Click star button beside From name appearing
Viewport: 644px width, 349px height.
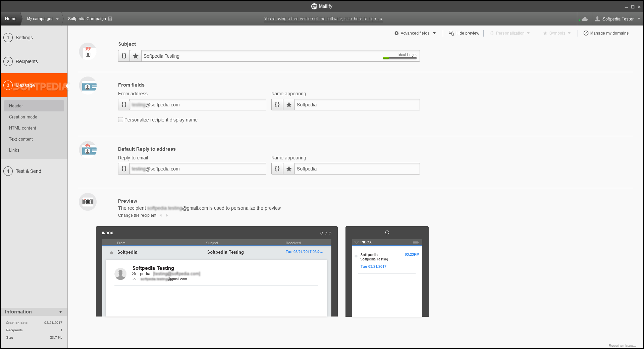(x=289, y=105)
